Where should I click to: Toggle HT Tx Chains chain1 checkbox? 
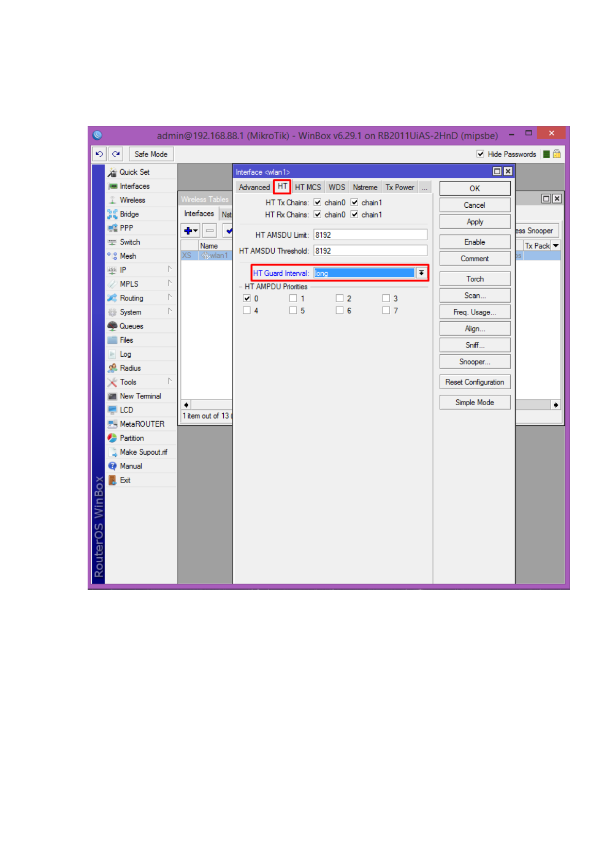355,202
